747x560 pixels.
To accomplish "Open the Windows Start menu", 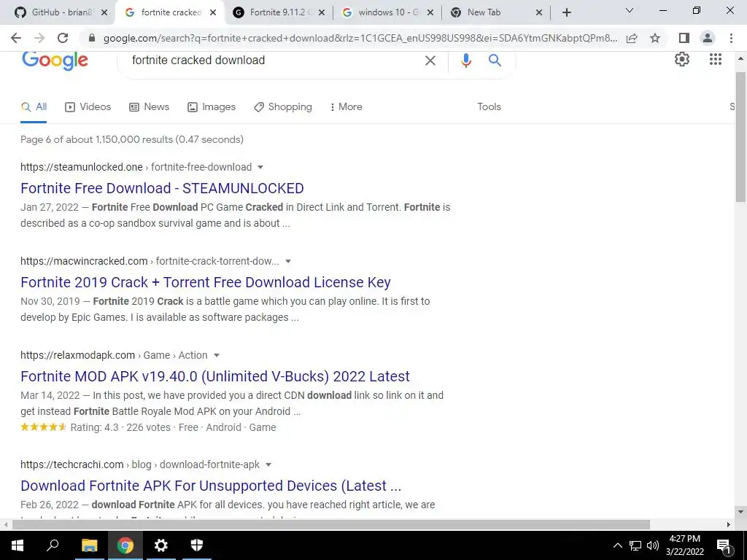I will coord(18,545).
